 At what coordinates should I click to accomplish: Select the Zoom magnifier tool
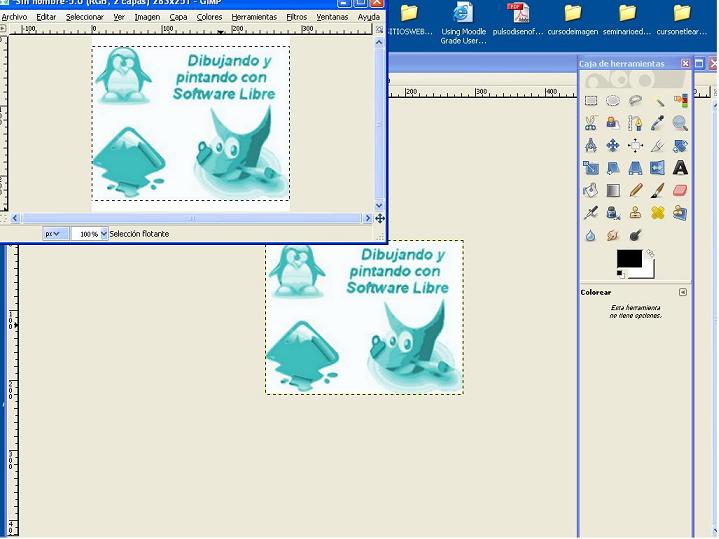[680, 123]
